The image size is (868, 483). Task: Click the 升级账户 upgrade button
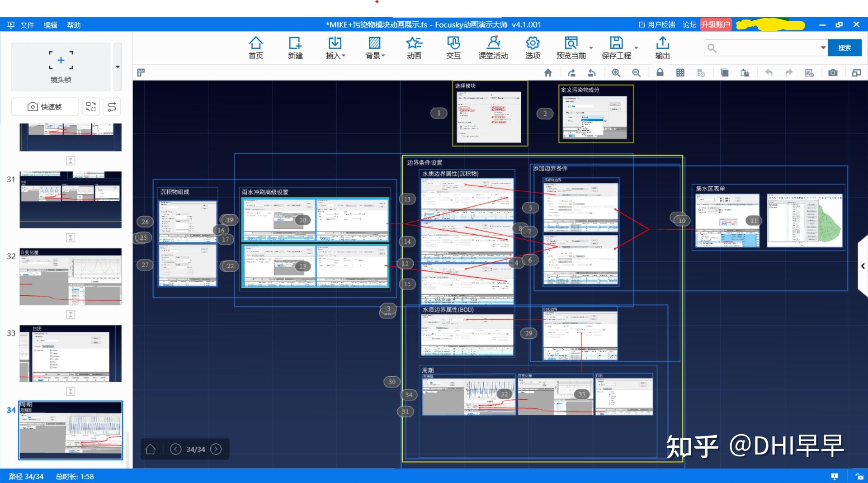(x=716, y=24)
